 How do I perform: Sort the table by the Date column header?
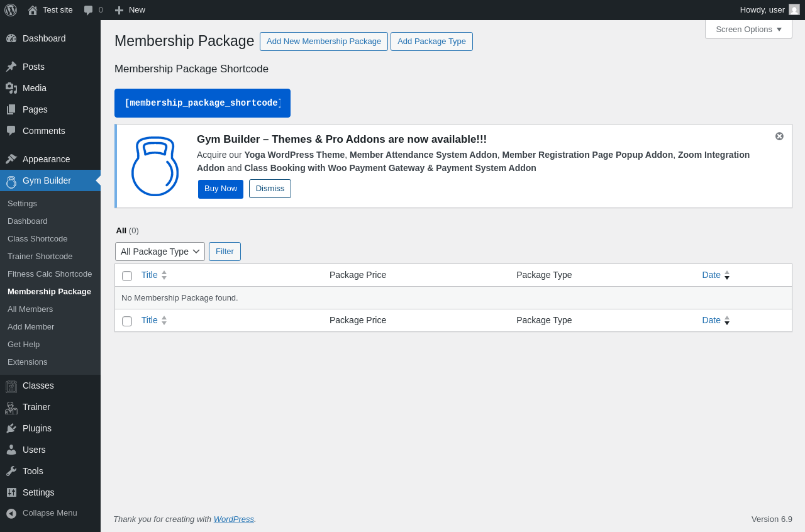click(x=711, y=275)
